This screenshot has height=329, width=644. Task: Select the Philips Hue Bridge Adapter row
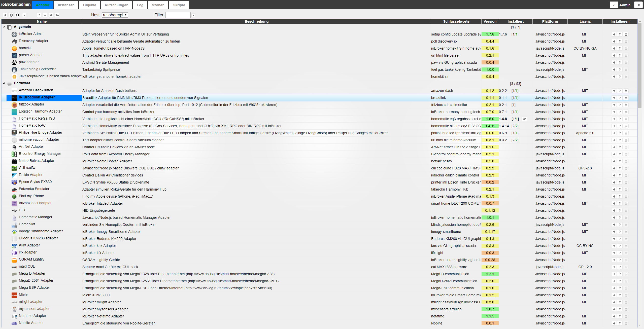[x=40, y=132]
